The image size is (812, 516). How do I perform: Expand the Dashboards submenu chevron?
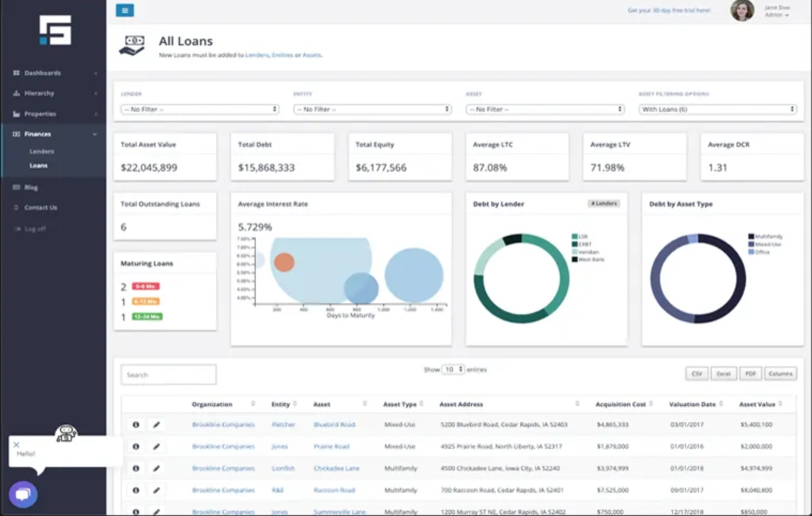(x=96, y=73)
